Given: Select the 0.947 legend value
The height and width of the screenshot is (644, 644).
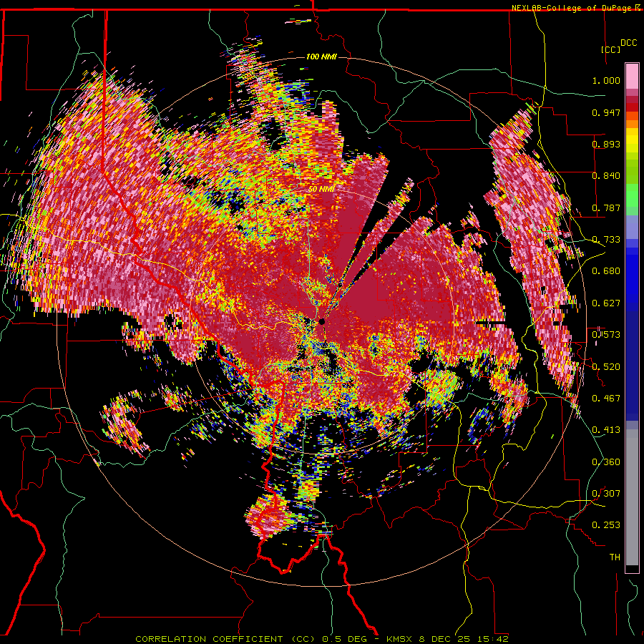Looking at the screenshot, I should (606, 112).
